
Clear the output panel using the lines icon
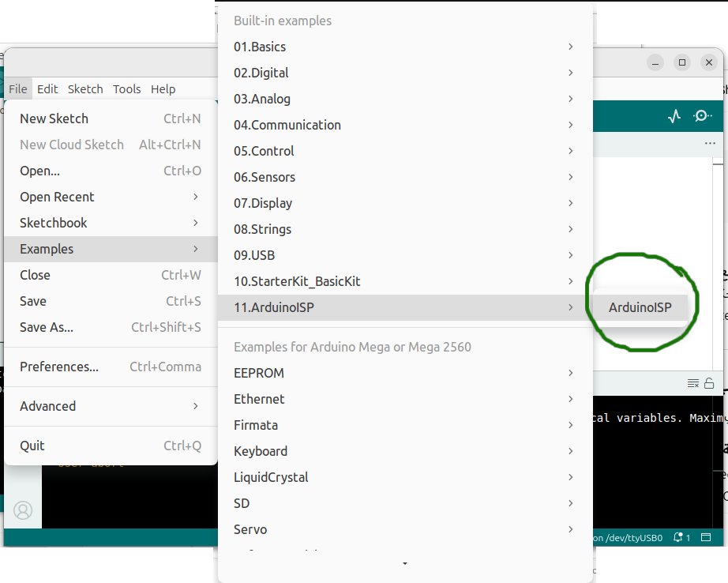coord(692,383)
